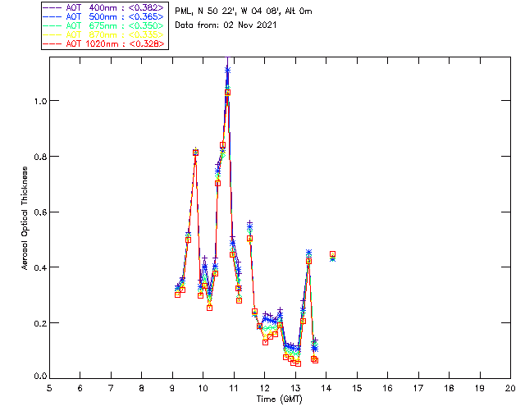Click the 17 tick label on x-axis

(x=418, y=388)
